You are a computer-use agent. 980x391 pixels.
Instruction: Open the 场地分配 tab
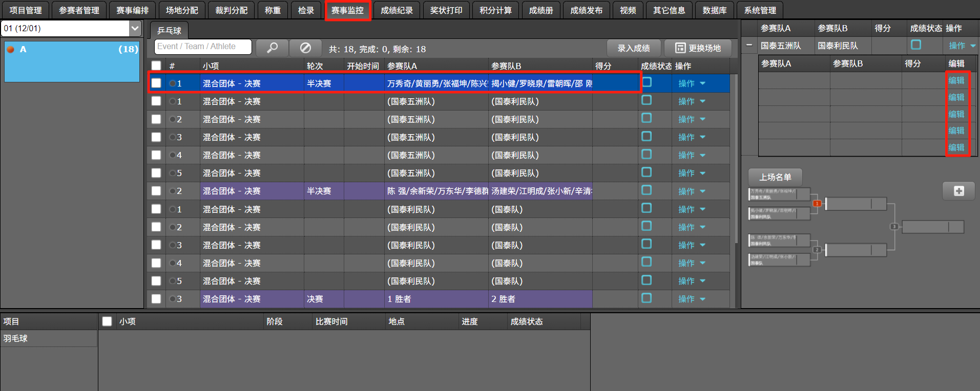[x=182, y=10]
